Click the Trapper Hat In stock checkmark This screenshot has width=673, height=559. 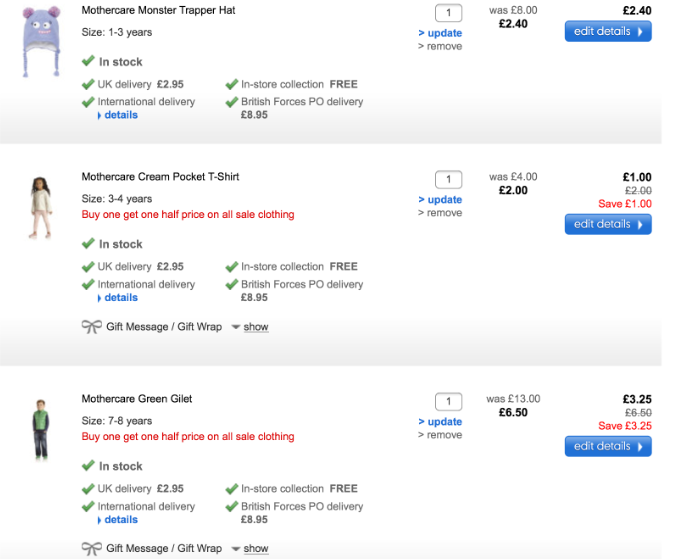tap(89, 62)
